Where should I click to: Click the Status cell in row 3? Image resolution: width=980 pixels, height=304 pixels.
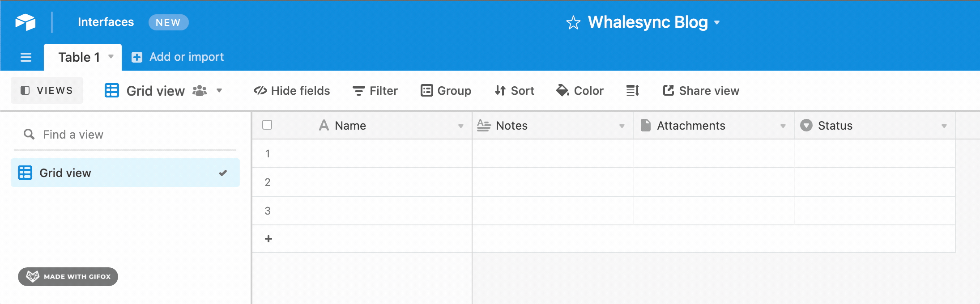click(875, 211)
